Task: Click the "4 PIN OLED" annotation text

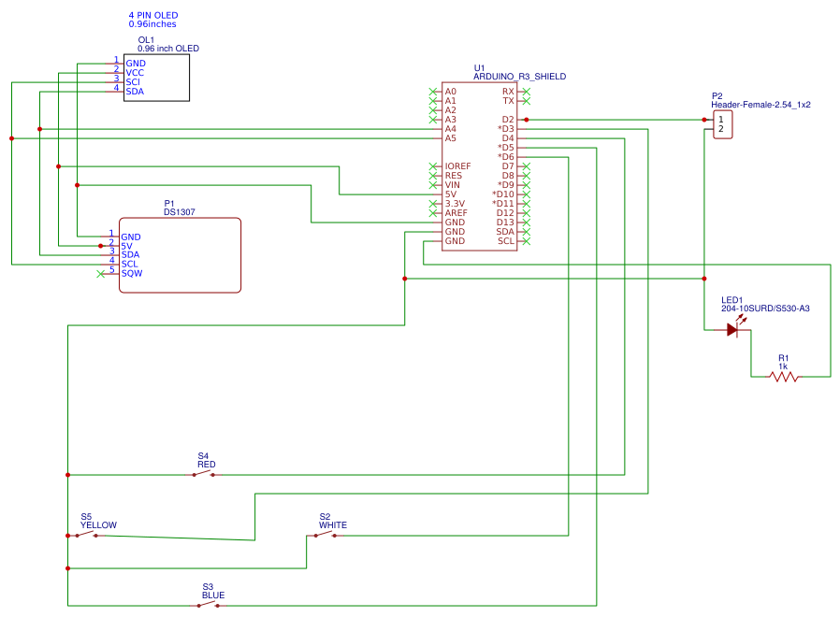Action: tap(153, 16)
